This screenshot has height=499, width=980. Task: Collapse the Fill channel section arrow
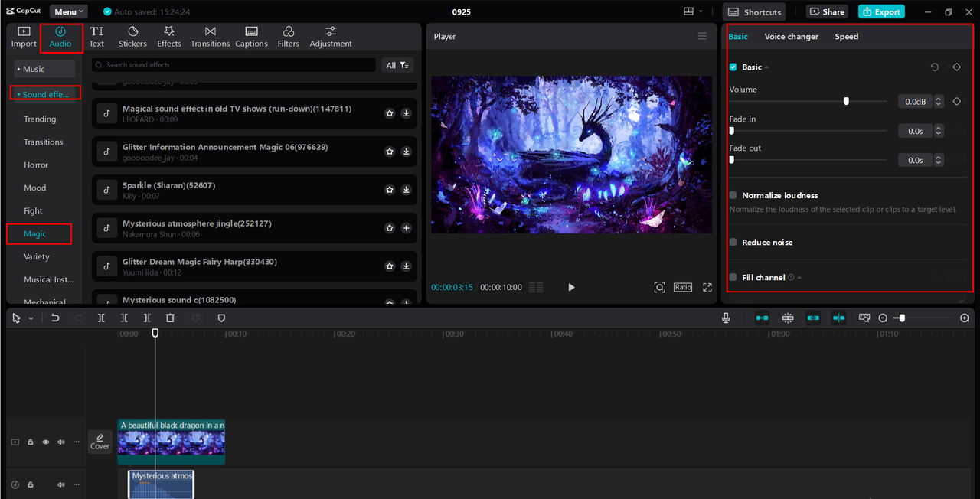click(x=799, y=277)
